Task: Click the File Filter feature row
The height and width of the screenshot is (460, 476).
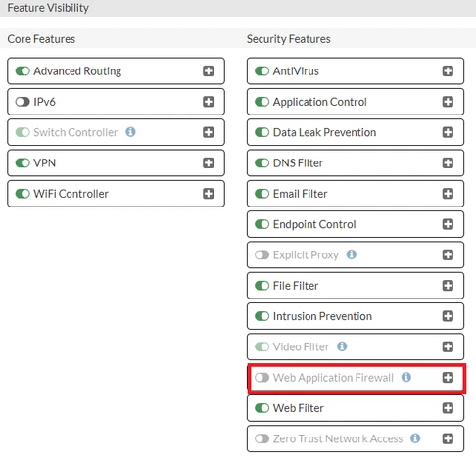Action: tap(356, 286)
